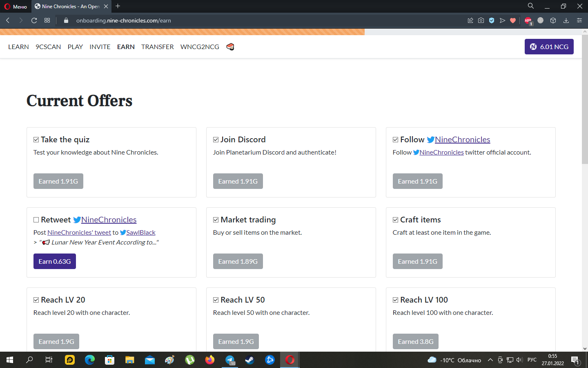Toggle the Market trading checkbox
Image resolution: width=588 pixels, height=368 pixels.
coord(216,220)
